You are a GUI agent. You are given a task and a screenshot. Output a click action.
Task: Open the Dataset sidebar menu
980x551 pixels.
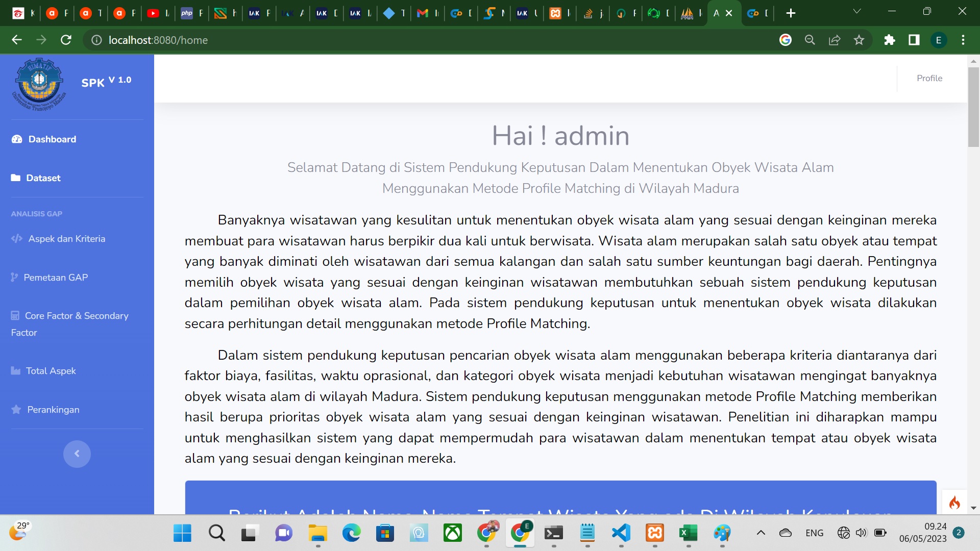coord(43,178)
